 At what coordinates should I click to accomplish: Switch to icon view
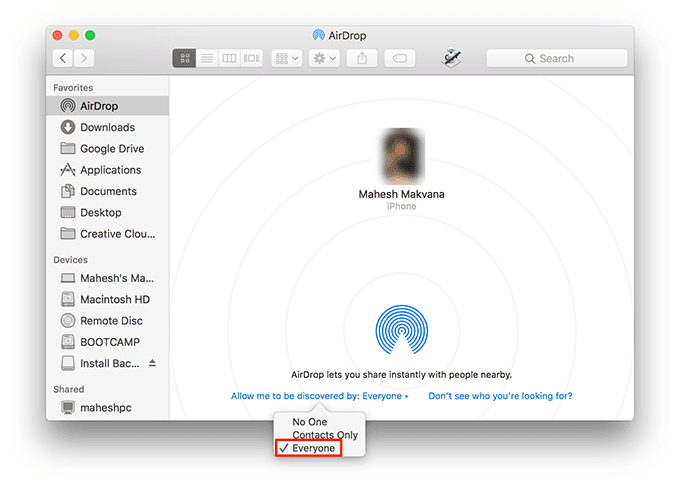(184, 58)
